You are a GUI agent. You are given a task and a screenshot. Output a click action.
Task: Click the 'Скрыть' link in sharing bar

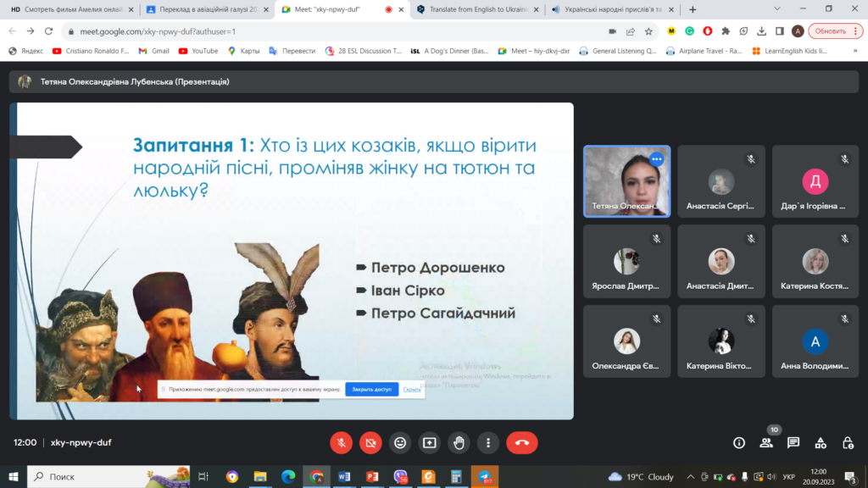click(412, 389)
